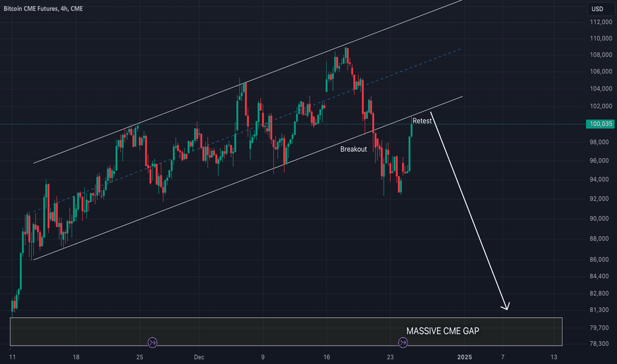
Task: Click the 18 date label on time axis
Action: click(76, 357)
